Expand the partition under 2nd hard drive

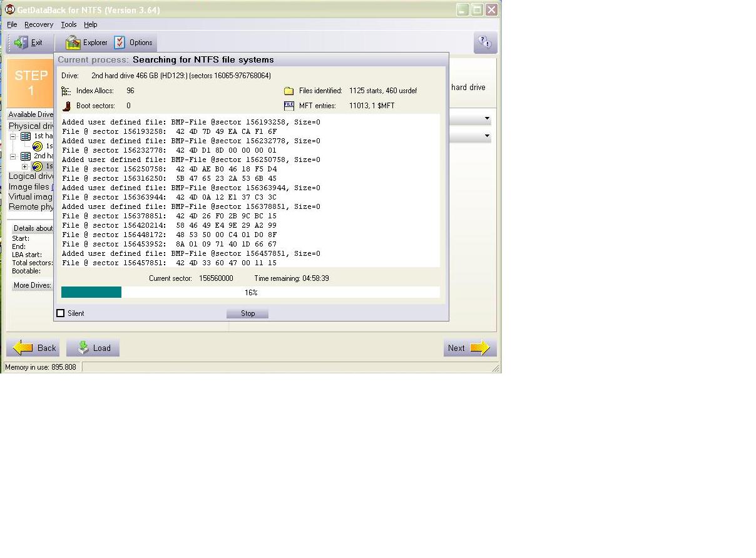click(24, 166)
